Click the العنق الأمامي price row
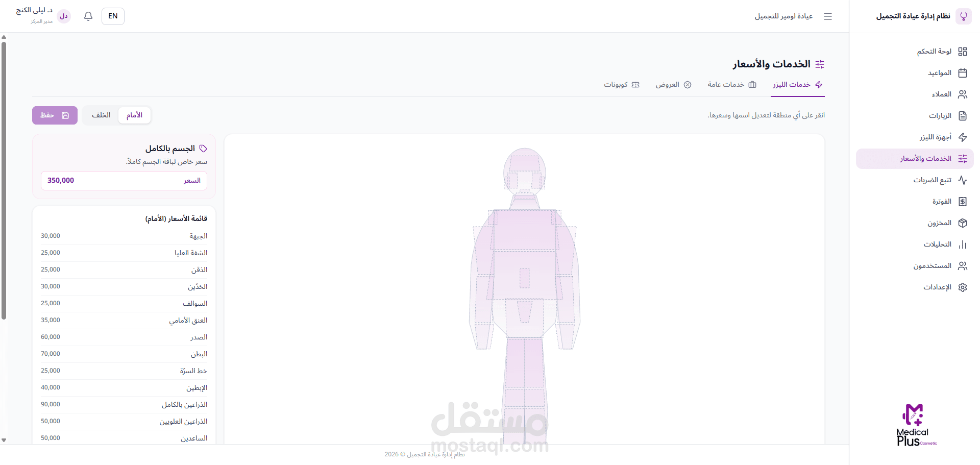The image size is (980, 465). point(124,321)
